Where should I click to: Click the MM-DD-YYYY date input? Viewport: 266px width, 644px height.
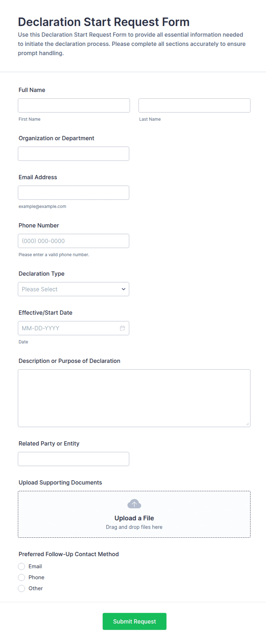pyautogui.click(x=69, y=328)
